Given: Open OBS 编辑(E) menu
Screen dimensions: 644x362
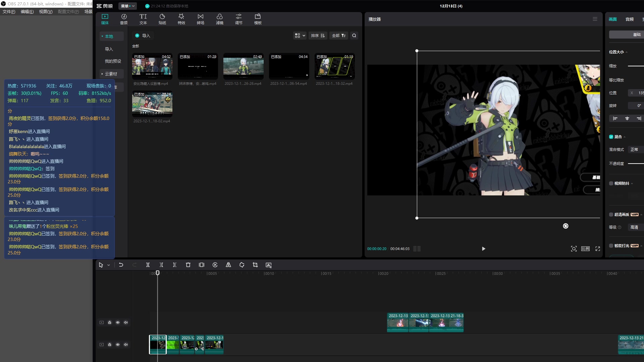Looking at the screenshot, I should [x=27, y=11].
